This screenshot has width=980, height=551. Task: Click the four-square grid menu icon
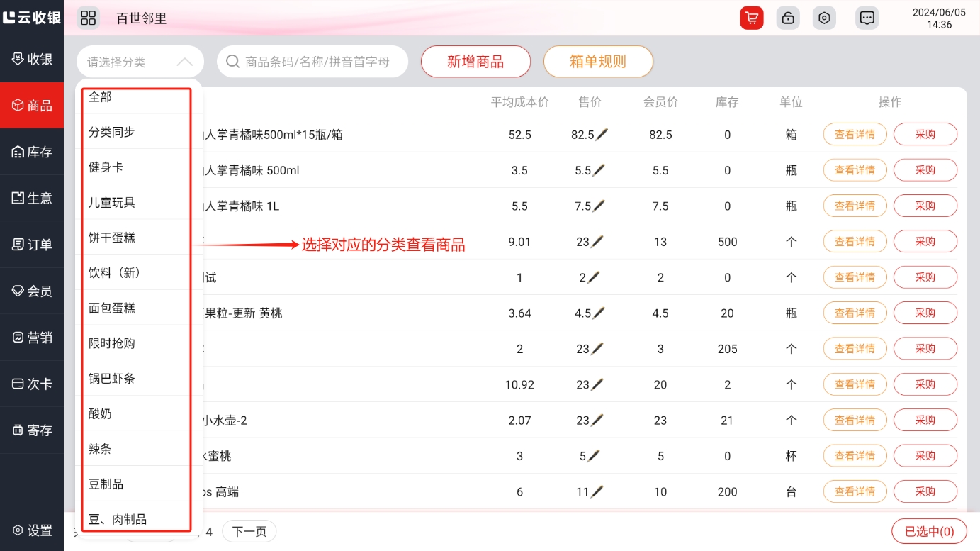tap(88, 18)
